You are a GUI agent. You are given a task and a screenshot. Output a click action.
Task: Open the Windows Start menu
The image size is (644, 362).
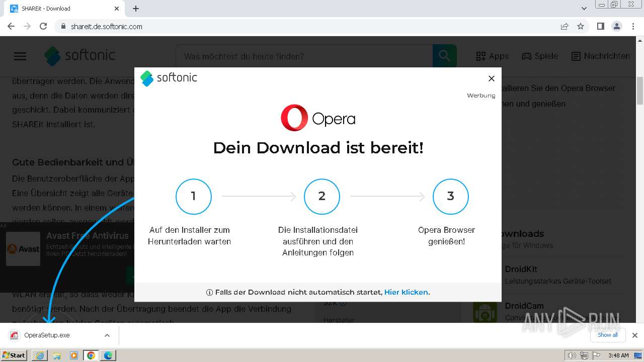[14, 355]
